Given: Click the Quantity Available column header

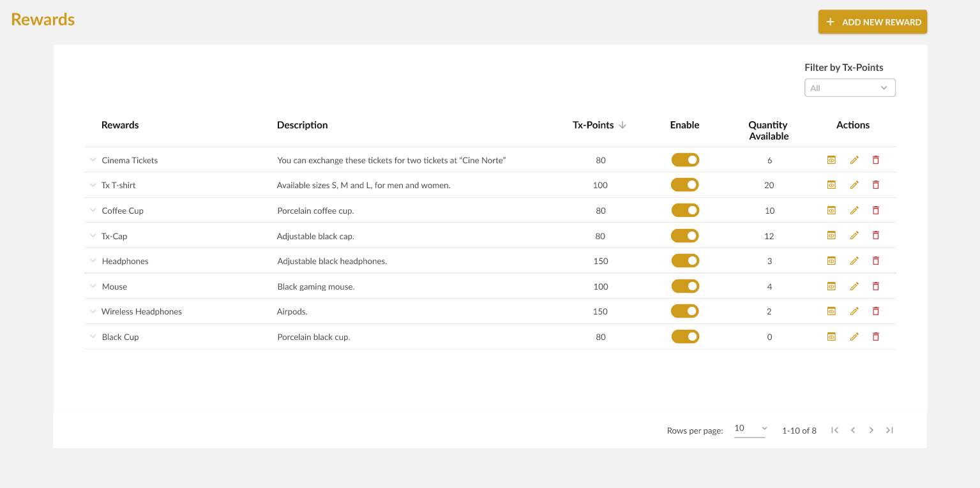Looking at the screenshot, I should pyautogui.click(x=769, y=130).
